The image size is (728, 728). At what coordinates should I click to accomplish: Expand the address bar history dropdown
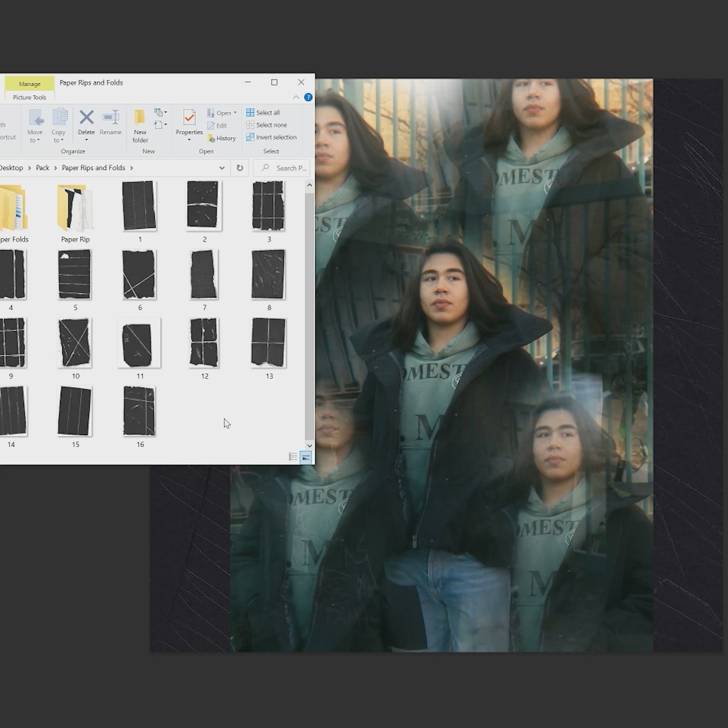[x=222, y=168]
